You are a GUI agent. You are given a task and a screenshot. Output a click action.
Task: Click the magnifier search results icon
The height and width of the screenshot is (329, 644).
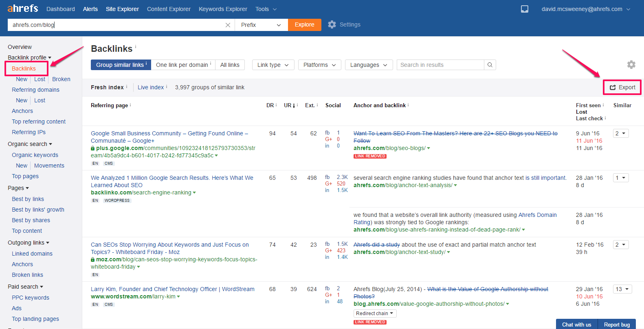click(490, 65)
